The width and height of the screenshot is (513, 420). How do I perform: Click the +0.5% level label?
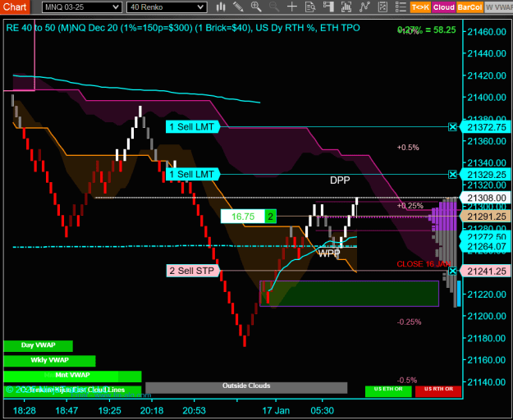(x=408, y=148)
